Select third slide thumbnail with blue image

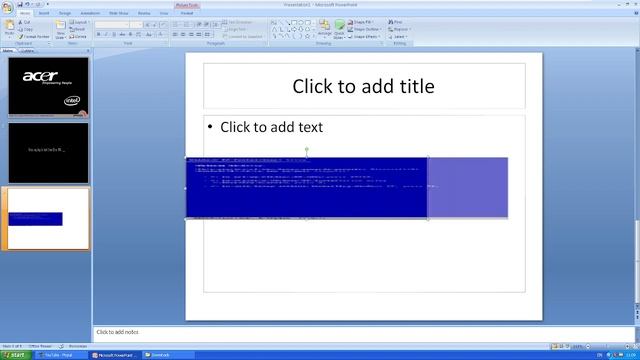click(48, 219)
